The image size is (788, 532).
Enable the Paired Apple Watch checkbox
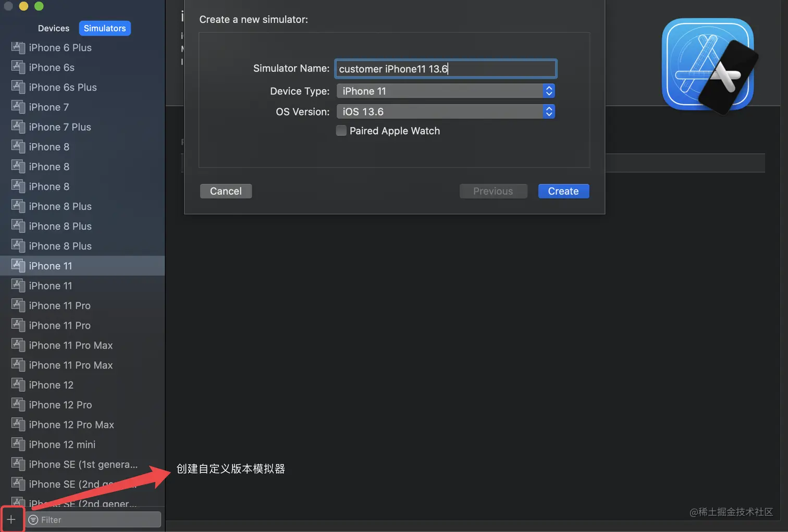341,131
